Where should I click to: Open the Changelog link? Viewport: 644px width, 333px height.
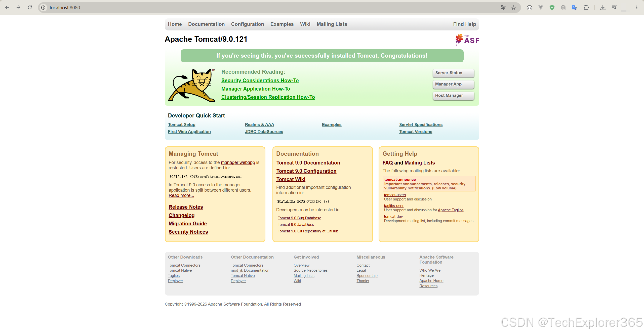[182, 215]
